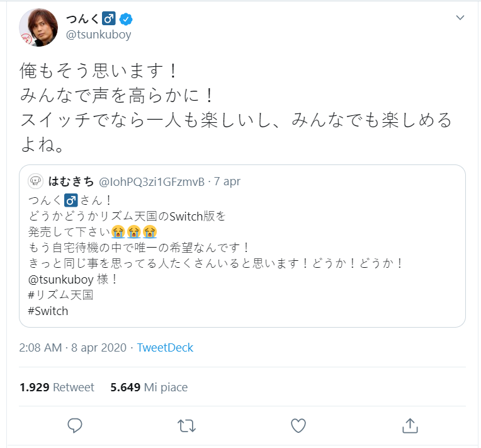Screen dimensions: 481x448
Task: Click the quoted user's small avatar
Action: tap(36, 181)
